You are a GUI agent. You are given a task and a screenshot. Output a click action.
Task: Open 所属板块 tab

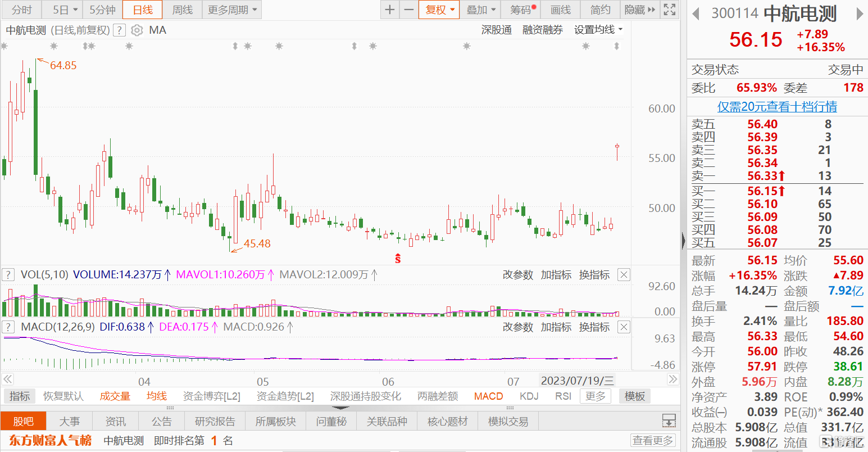coord(276,421)
